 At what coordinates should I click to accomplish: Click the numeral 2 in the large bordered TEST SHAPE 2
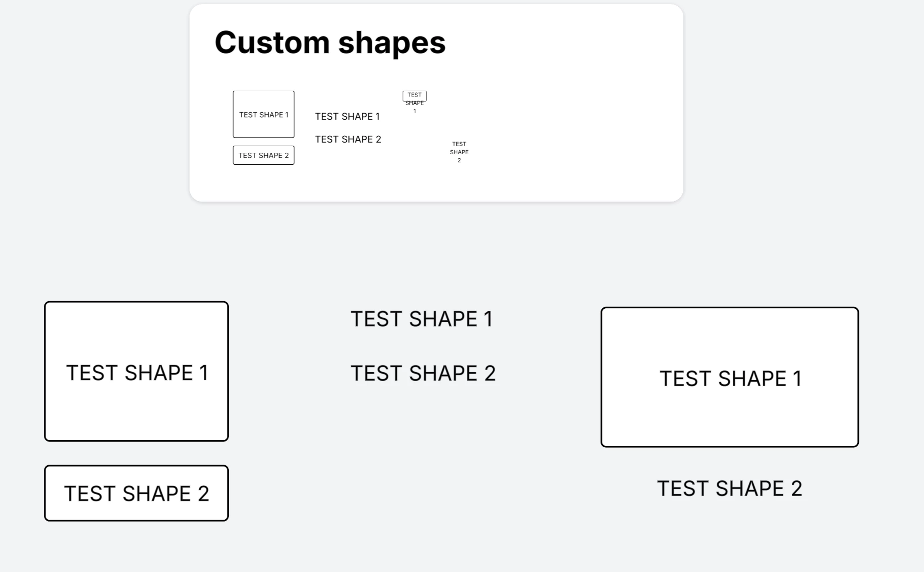coord(204,494)
